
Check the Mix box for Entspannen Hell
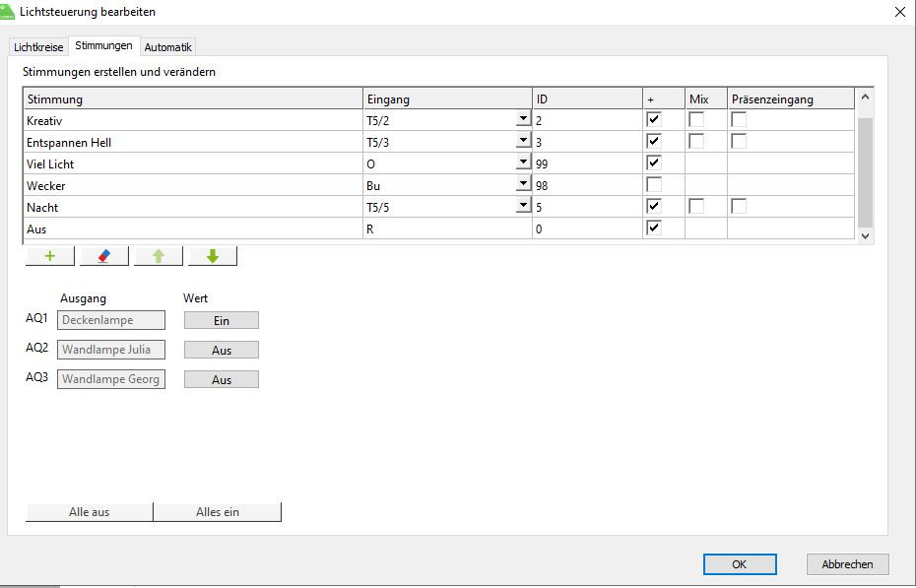tap(696, 141)
